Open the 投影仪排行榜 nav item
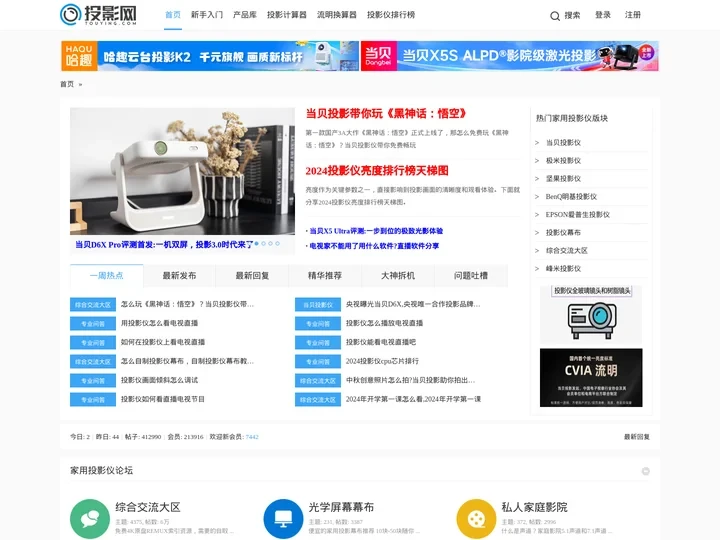Screen dimensions: 720x540 (391, 15)
